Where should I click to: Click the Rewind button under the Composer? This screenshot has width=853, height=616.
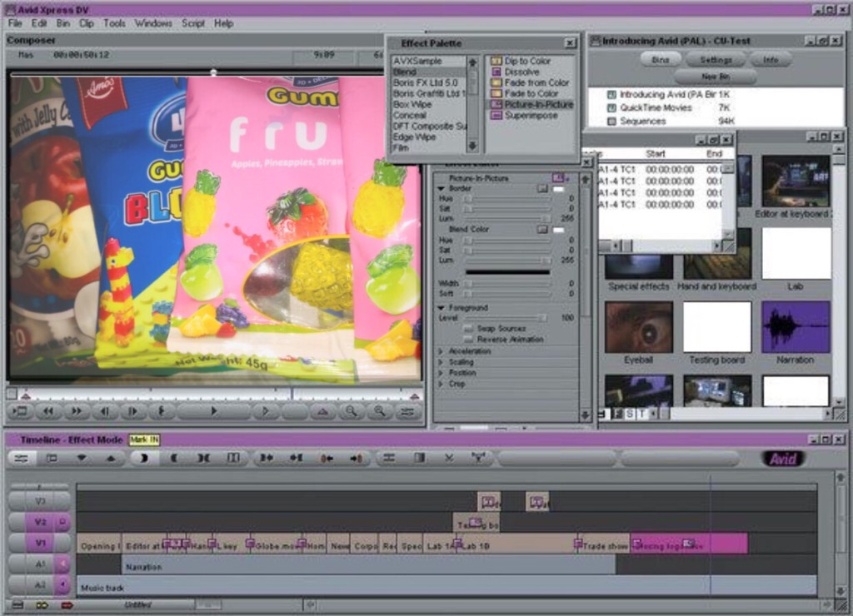pyautogui.click(x=48, y=411)
